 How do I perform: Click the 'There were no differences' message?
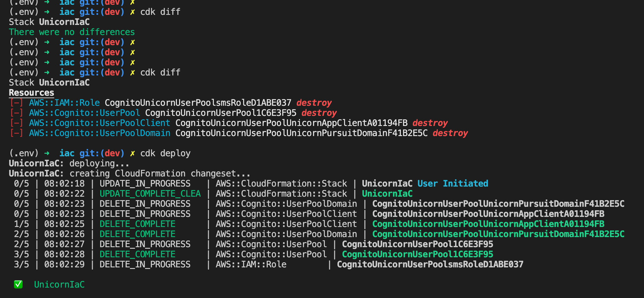pos(72,32)
